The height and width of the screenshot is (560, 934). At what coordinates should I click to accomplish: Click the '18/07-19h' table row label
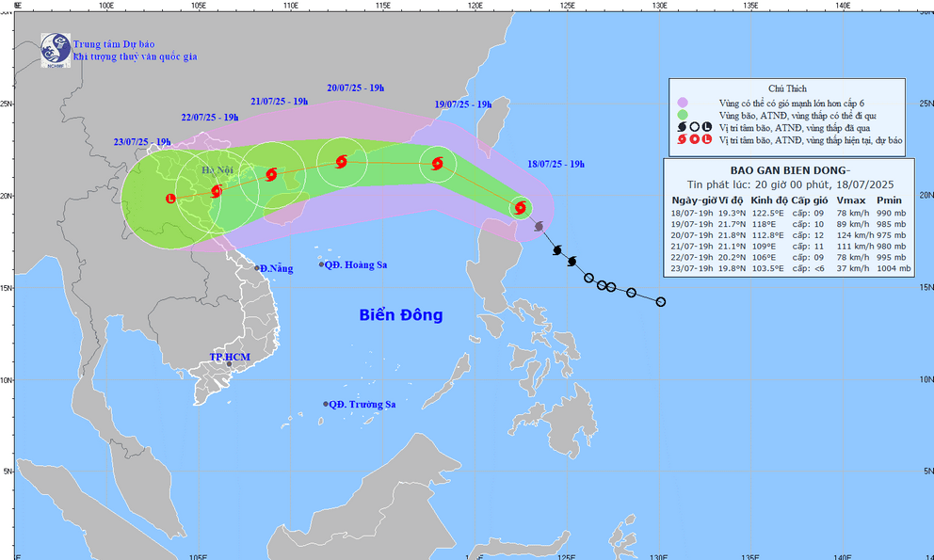[x=692, y=214]
